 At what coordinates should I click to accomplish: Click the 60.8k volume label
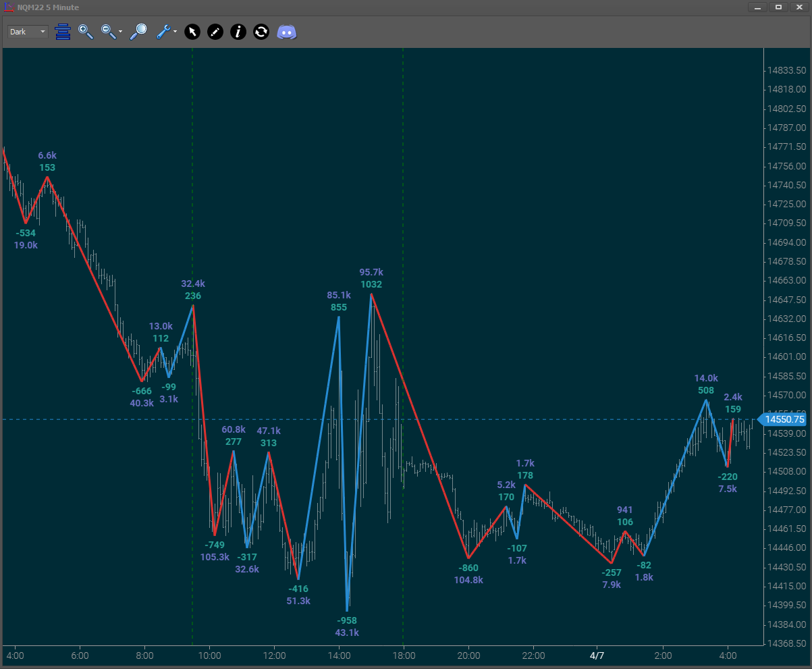click(x=234, y=429)
